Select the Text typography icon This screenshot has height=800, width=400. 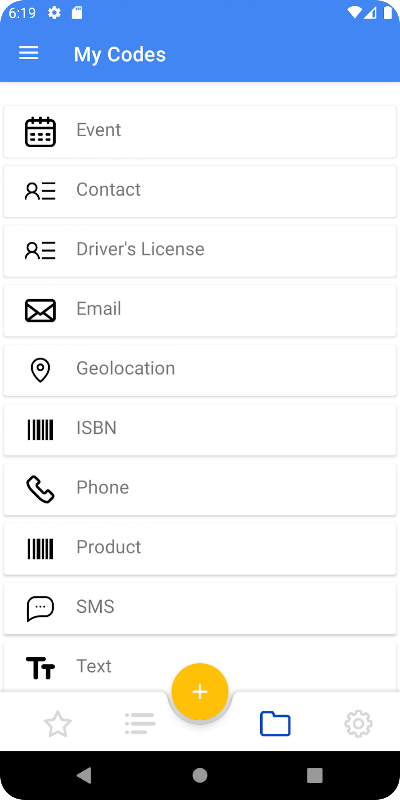coord(40,668)
